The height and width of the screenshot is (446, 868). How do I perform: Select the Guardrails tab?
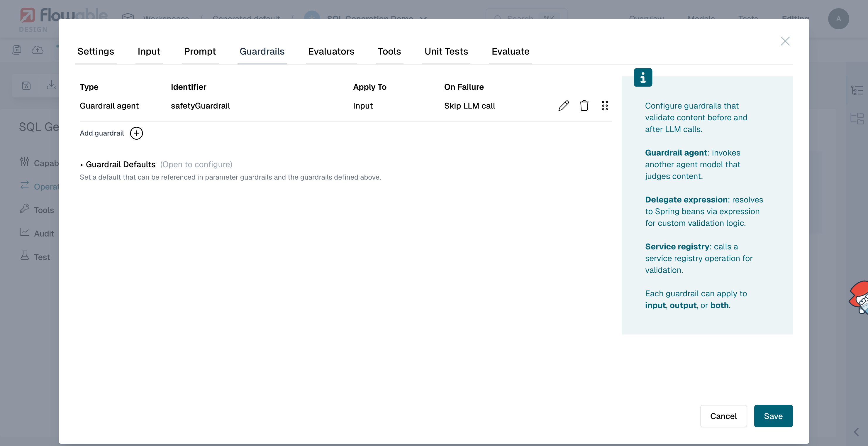(262, 51)
